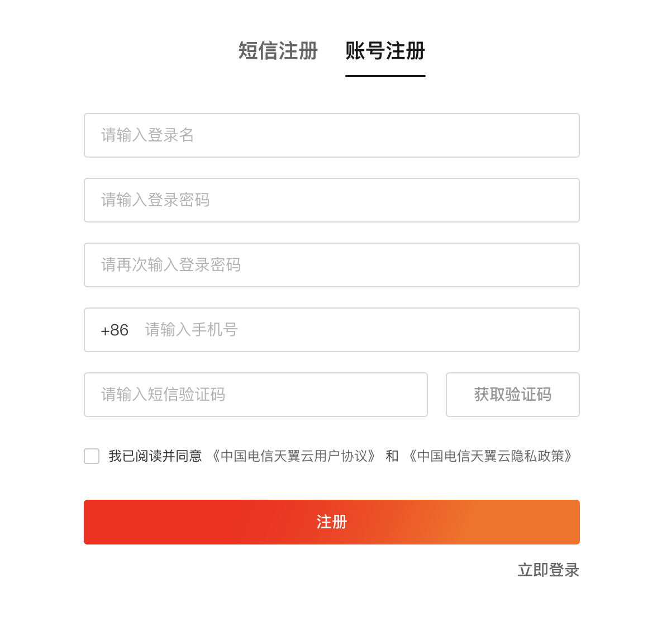Viewport: 667px width, 644px height.
Task: Choose SMS registration tab 短信注册
Action: pyautogui.click(x=278, y=51)
